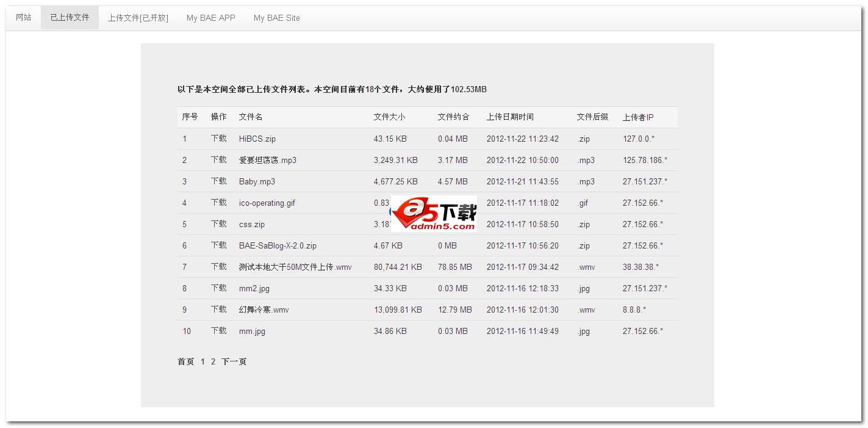Click file name 爱要坦荡荡.mp3
This screenshot has height=428, width=868.
point(268,160)
